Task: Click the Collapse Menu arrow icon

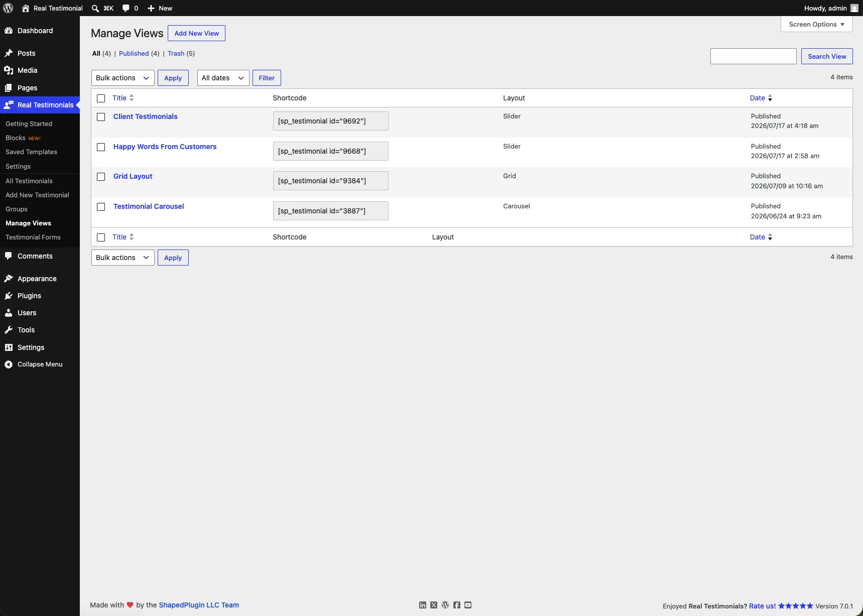Action: (x=9, y=364)
